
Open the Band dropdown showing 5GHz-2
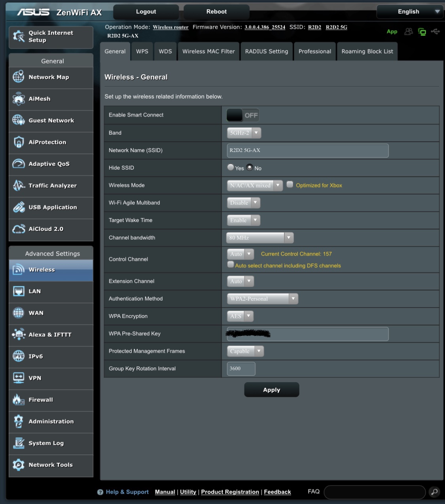click(244, 133)
